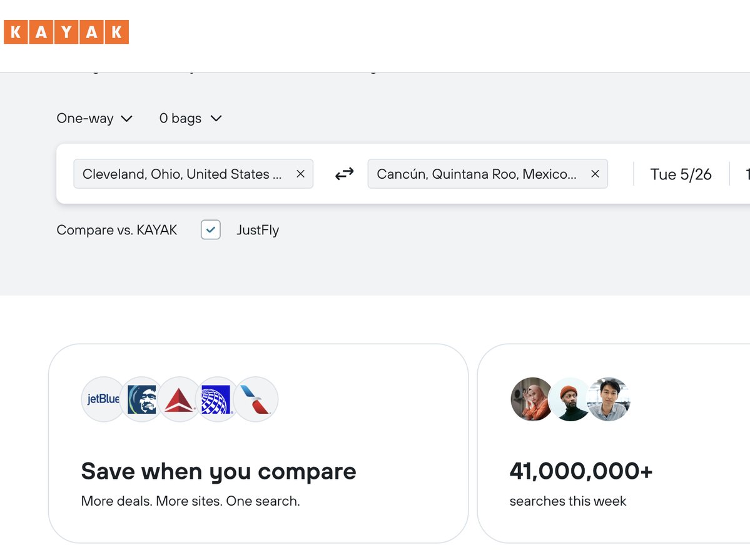This screenshot has width=750, height=560.
Task: Click the 41,000,000+ searches figure
Action: 580,471
